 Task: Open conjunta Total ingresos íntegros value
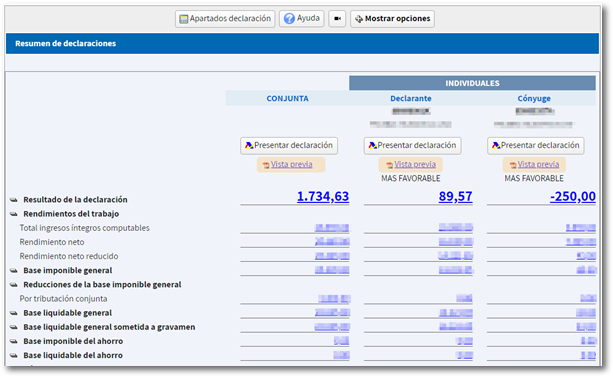click(332, 228)
